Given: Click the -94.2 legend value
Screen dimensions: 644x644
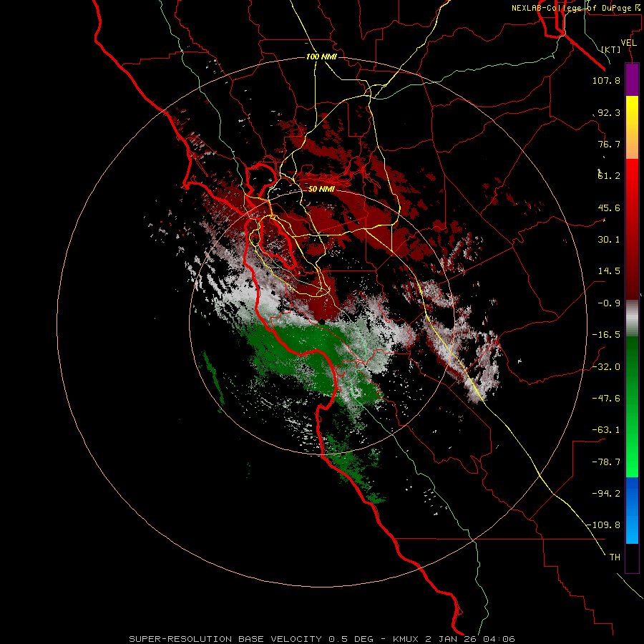Looking at the screenshot, I should point(606,493).
